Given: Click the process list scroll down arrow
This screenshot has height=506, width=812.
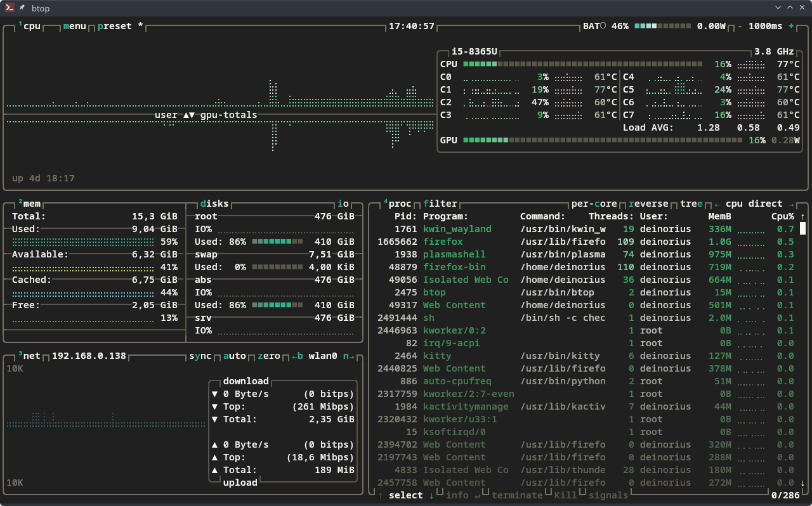Looking at the screenshot, I should (802, 483).
